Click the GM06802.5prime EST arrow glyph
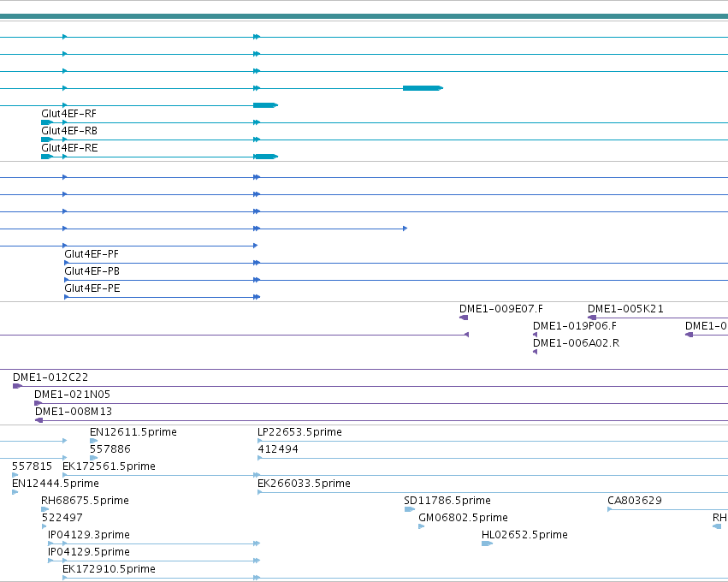 click(x=421, y=526)
